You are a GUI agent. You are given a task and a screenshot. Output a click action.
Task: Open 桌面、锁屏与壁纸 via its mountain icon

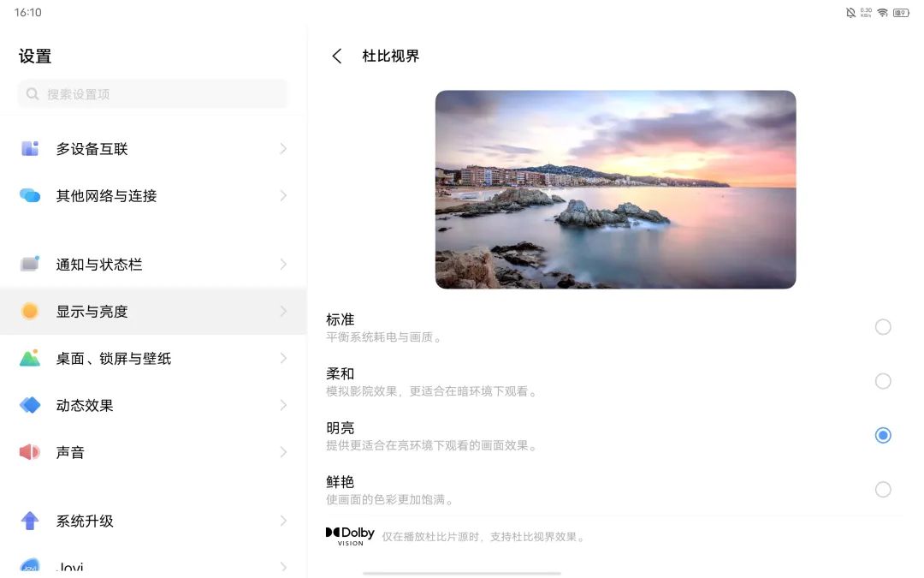coord(31,359)
